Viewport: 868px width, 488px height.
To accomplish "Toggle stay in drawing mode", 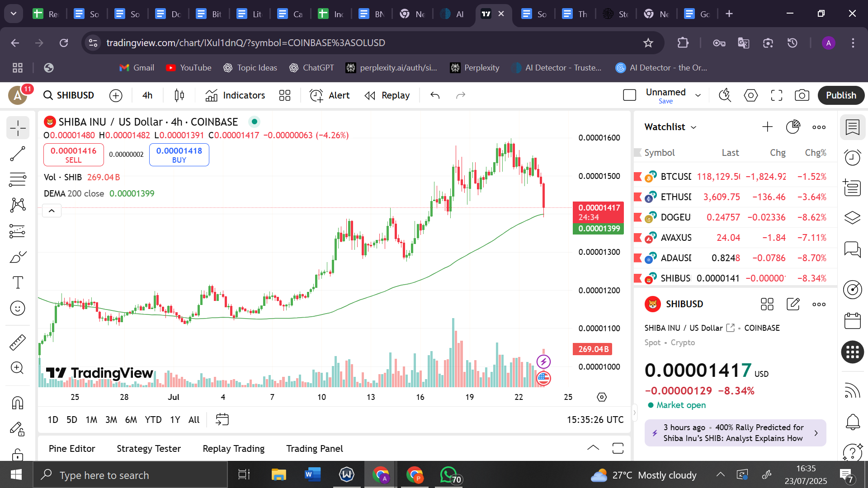I will [18, 428].
